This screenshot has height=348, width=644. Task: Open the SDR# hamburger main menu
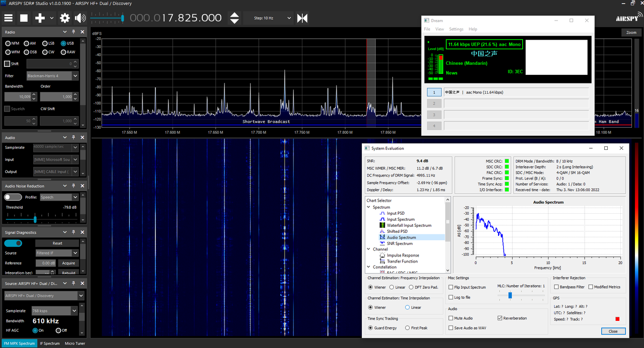click(x=9, y=18)
